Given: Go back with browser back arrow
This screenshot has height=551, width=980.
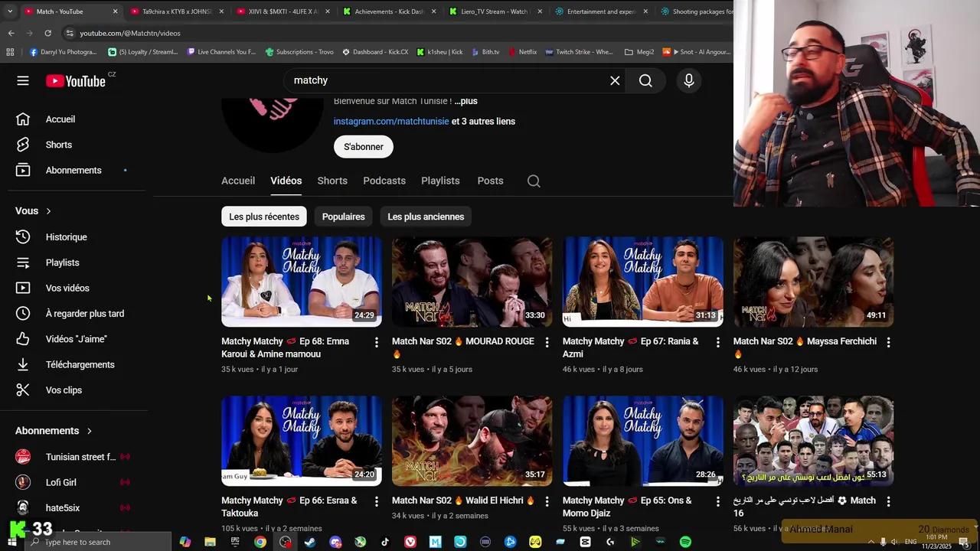Looking at the screenshot, I should click(x=11, y=33).
